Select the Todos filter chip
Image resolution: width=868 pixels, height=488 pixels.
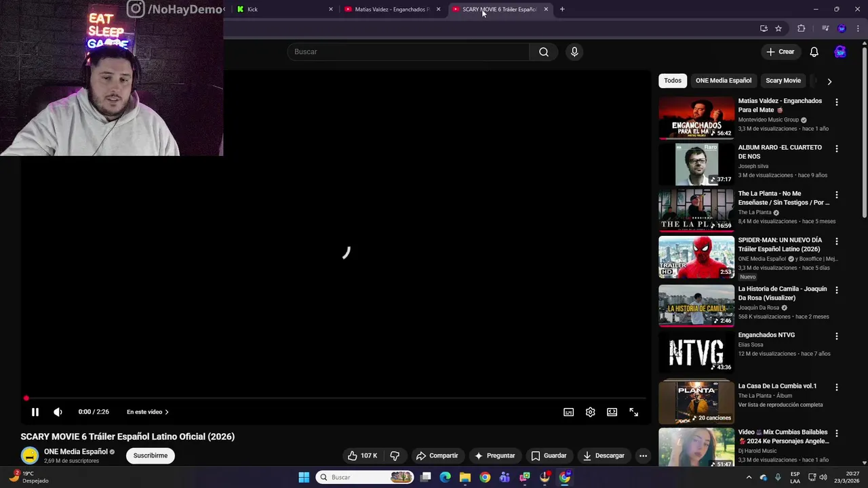coord(673,81)
